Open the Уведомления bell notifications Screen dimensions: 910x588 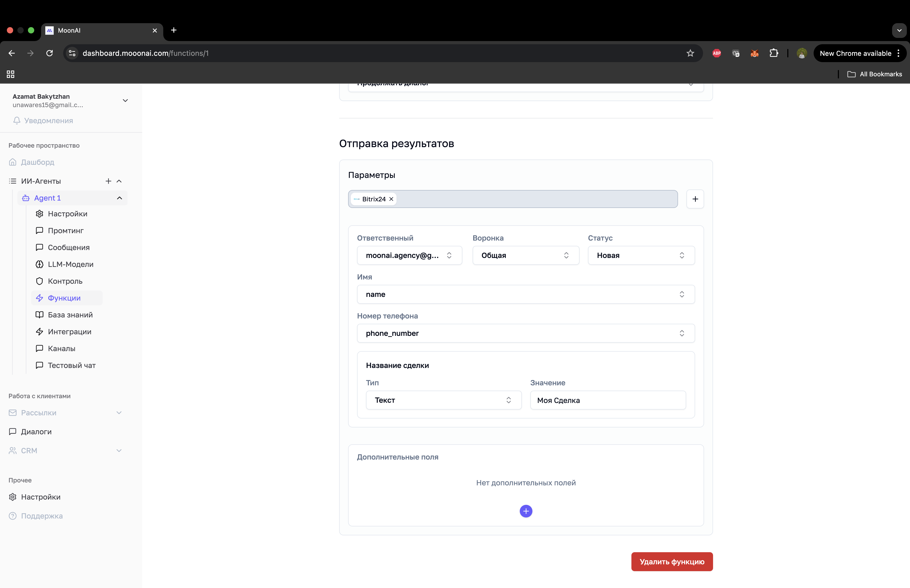point(43,121)
